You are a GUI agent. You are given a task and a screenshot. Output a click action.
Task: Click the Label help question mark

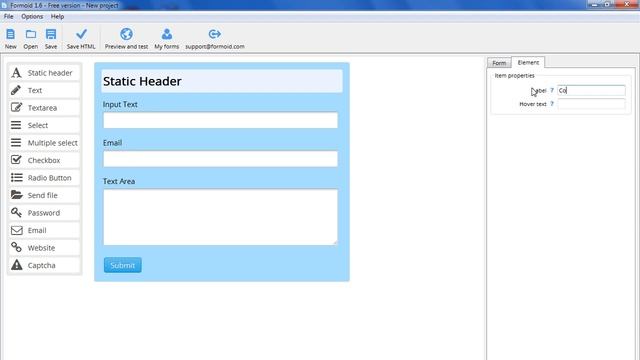[552, 90]
